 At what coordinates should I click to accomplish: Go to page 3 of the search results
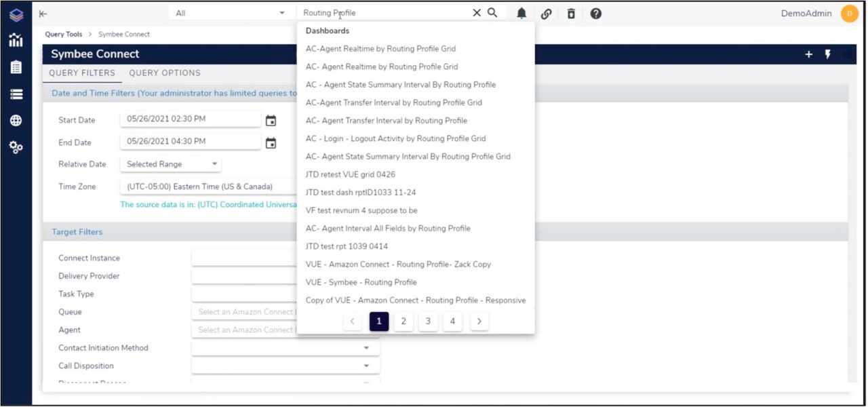click(428, 321)
